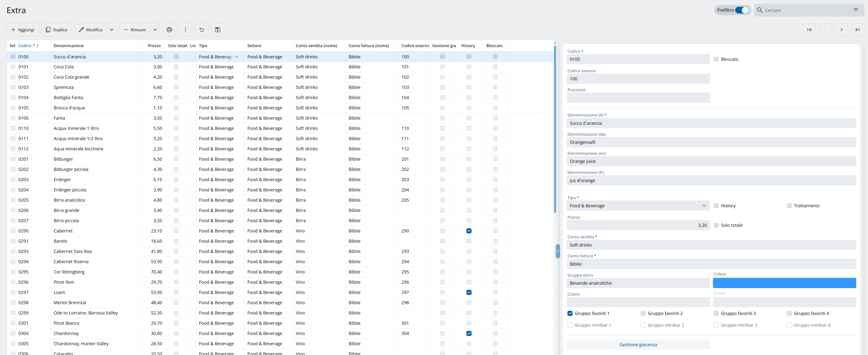Expand the Modifica dropdown arrow
868x355 pixels.
pos(112,30)
